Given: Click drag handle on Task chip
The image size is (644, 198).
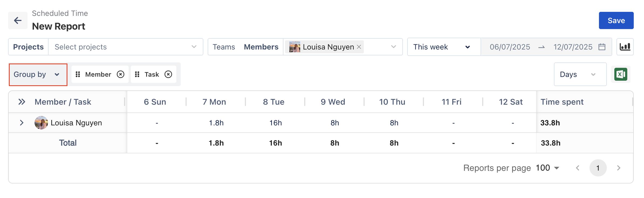Looking at the screenshot, I should (137, 74).
